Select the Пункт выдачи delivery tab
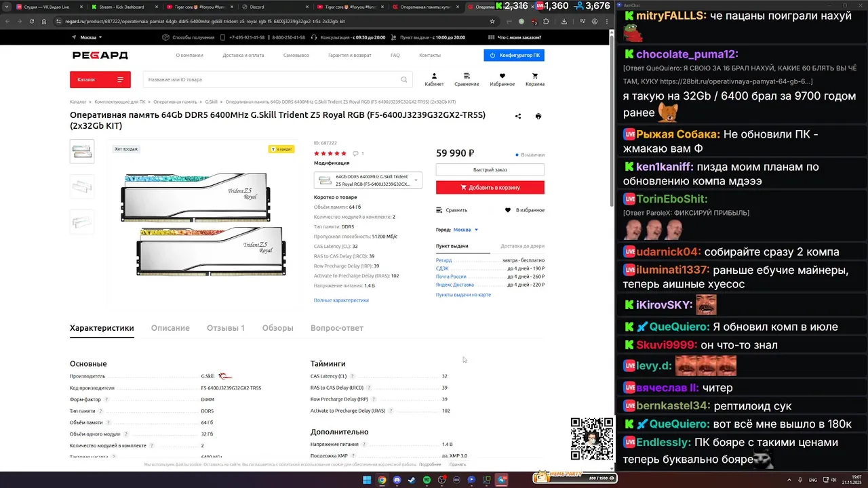The image size is (868, 488). coord(452,246)
